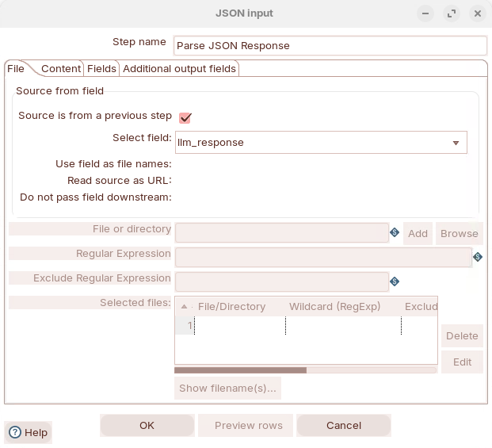Screen dimensions: 492x448
Task: Click variable icon beside Exclude Regular Expression
Action: tap(395, 281)
